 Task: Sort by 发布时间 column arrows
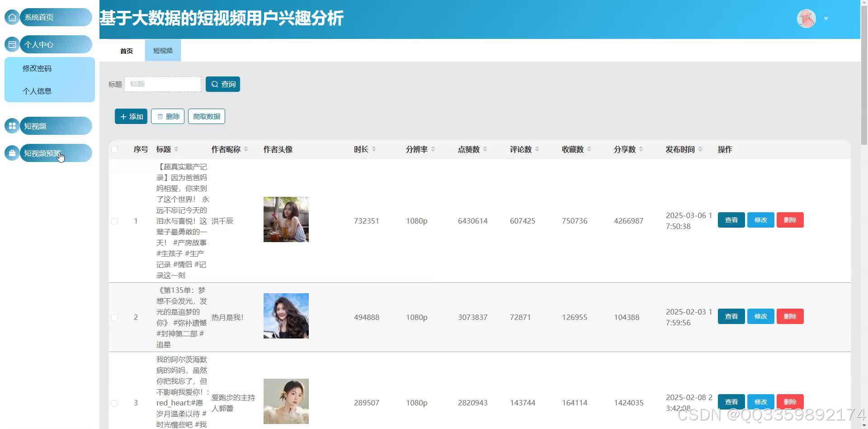(700, 149)
